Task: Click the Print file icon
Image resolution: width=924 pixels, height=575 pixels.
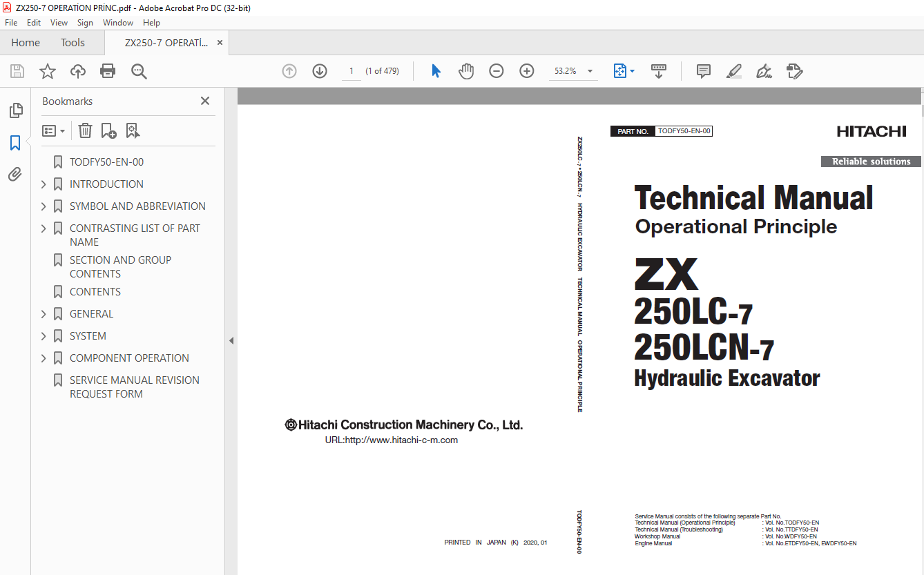Action: [x=108, y=71]
